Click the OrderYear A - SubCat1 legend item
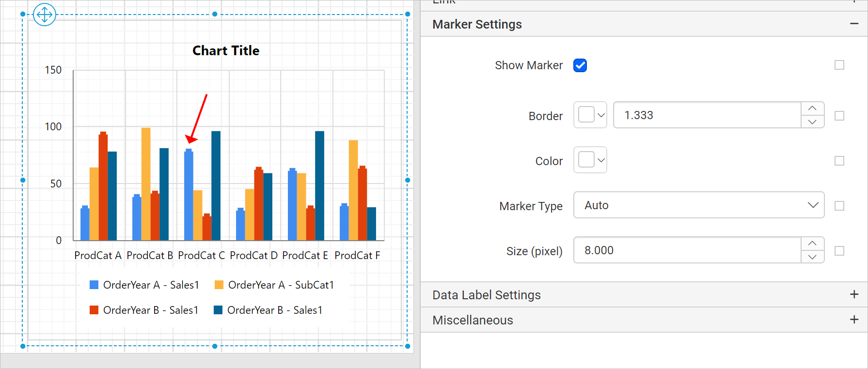The height and width of the screenshot is (369, 868). (x=274, y=285)
